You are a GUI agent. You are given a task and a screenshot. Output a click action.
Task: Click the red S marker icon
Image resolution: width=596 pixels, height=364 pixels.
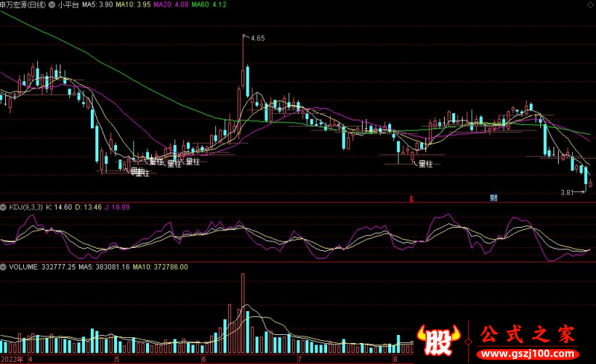click(x=410, y=199)
